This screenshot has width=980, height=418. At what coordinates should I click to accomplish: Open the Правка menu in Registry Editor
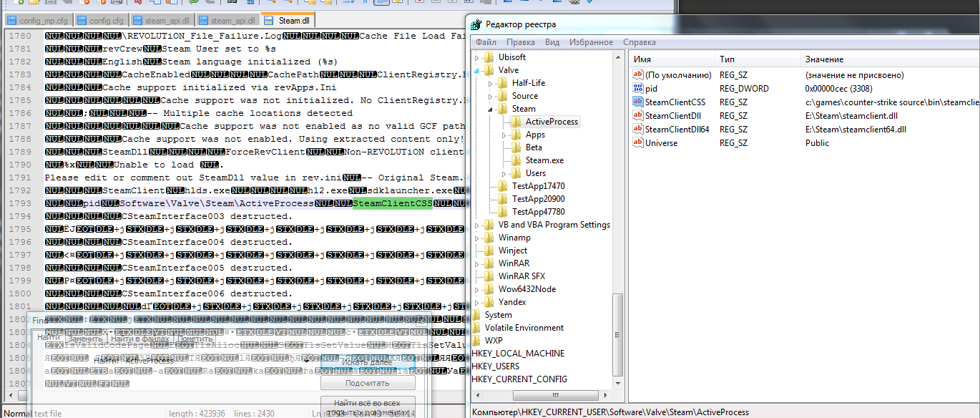[521, 42]
